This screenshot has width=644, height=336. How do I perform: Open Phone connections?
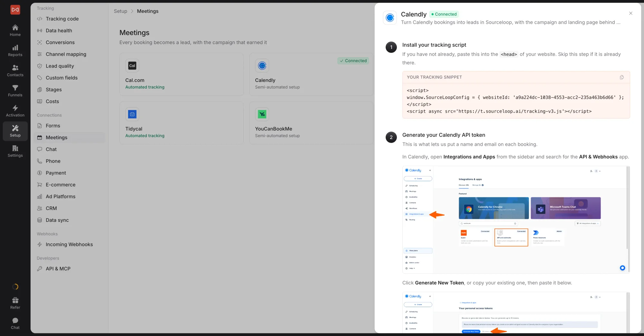pos(69,161)
